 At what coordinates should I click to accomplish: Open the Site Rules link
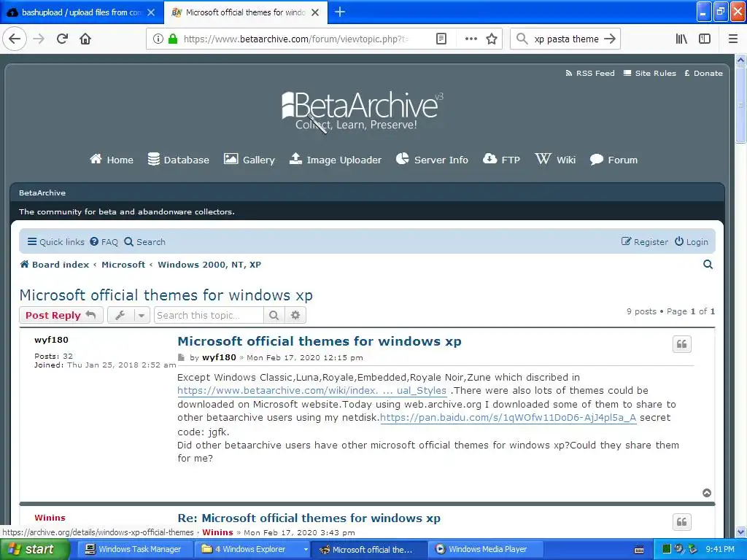point(650,73)
